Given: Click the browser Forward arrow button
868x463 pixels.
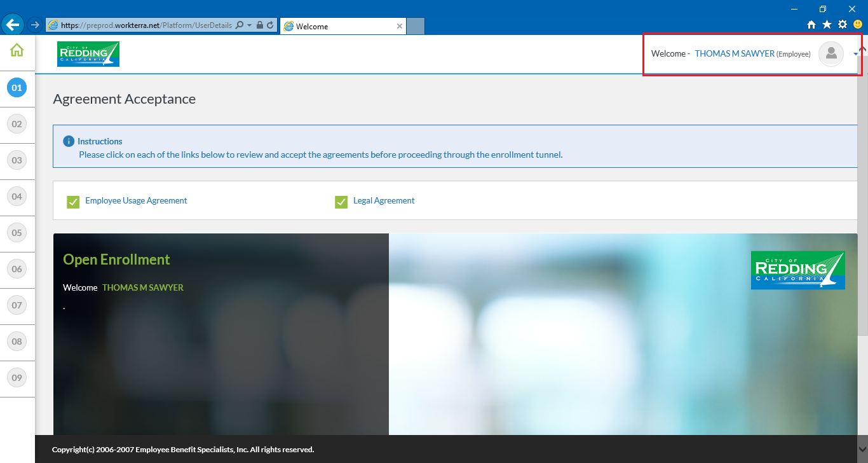Looking at the screenshot, I should (35, 25).
